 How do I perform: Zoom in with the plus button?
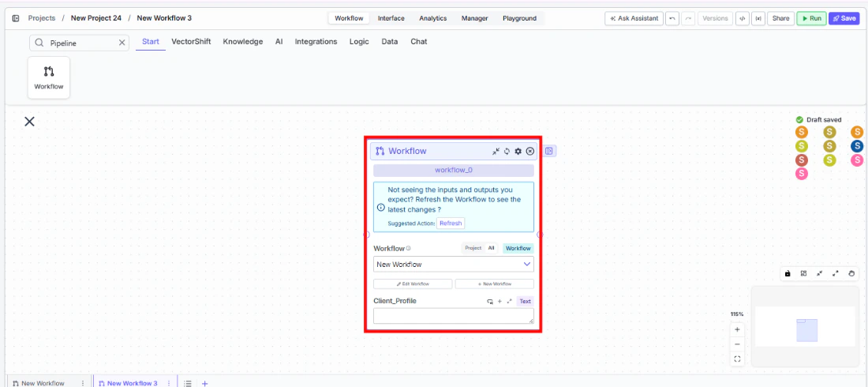(x=737, y=329)
